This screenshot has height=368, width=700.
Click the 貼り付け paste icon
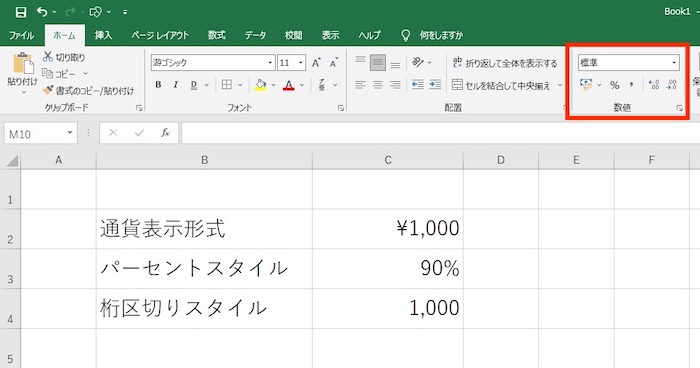pyautogui.click(x=23, y=63)
